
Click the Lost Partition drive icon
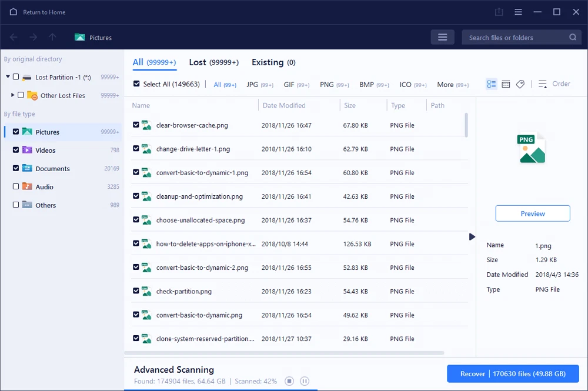click(26, 77)
